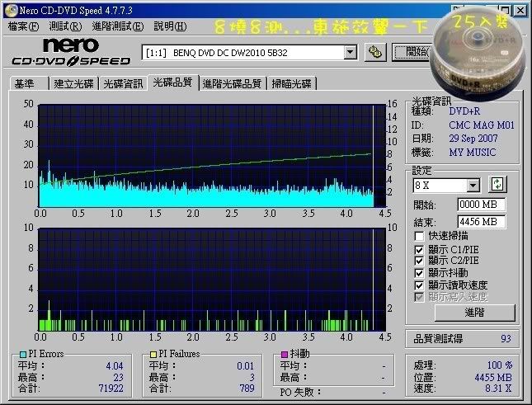The image size is (532, 405).
Task: Toggle the 快速掃描 quick scan checkbox
Action: tap(419, 236)
